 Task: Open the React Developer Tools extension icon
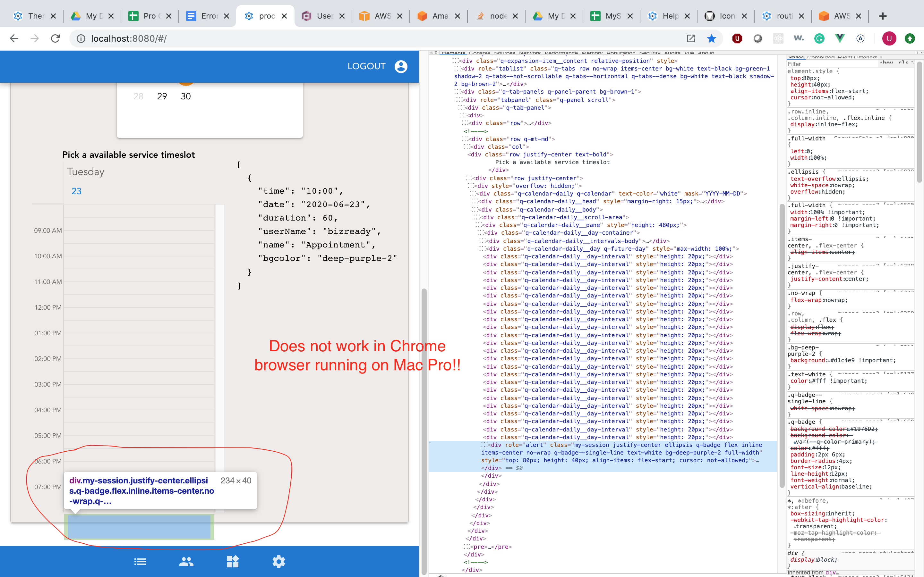779,38
